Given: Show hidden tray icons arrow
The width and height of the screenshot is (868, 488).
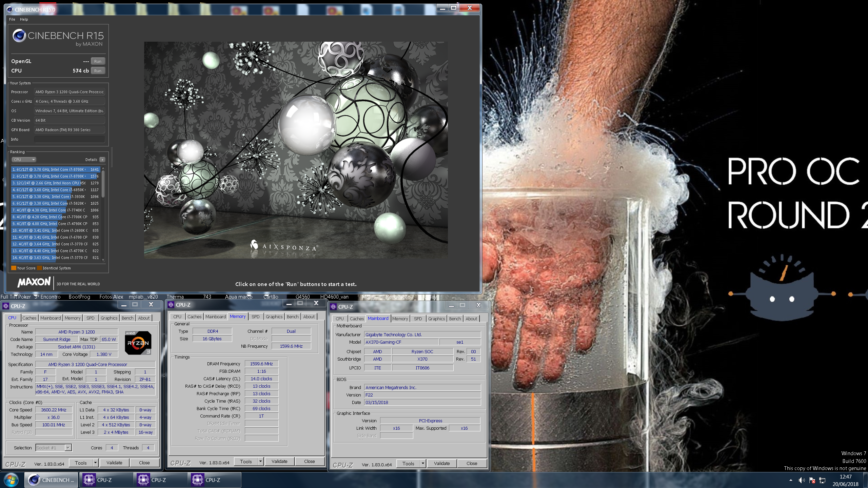Looking at the screenshot, I should tap(791, 480).
